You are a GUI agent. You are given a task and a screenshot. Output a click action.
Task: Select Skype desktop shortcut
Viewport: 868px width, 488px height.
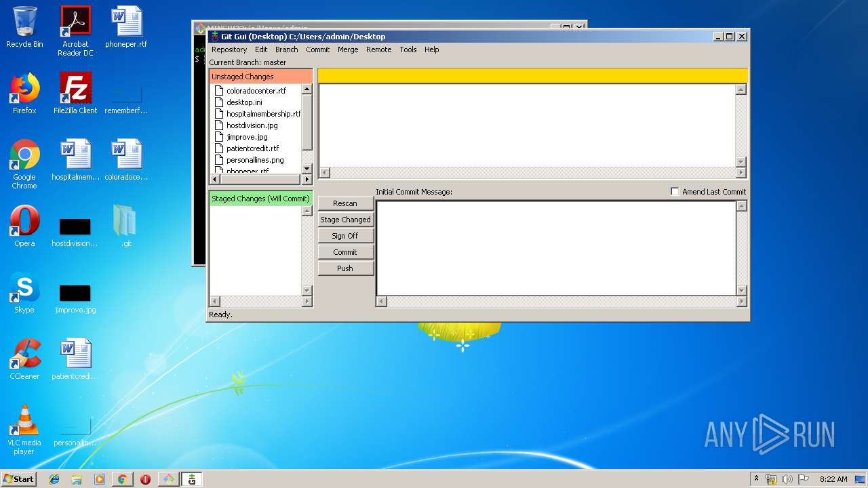click(x=24, y=293)
